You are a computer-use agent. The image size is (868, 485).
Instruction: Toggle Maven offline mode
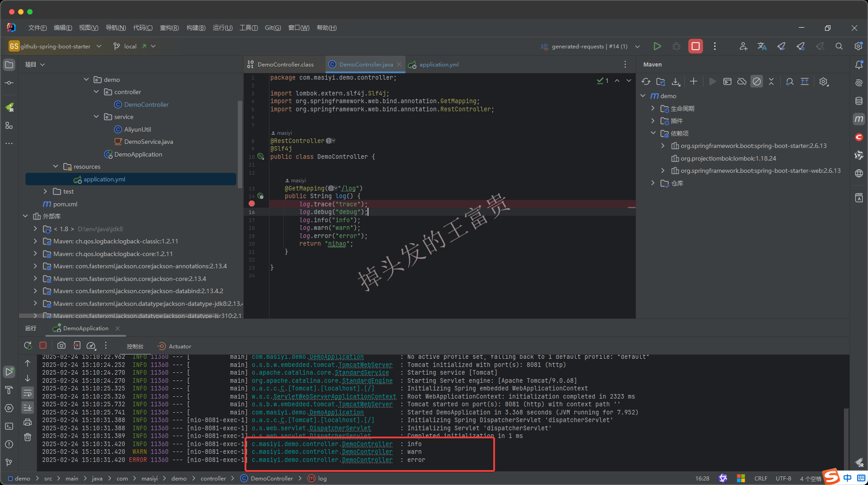point(742,81)
